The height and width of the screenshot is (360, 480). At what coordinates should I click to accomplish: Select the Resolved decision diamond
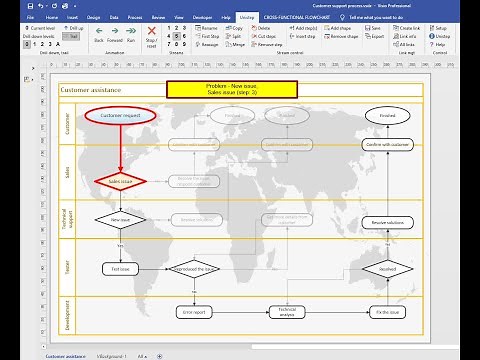[x=388, y=269]
